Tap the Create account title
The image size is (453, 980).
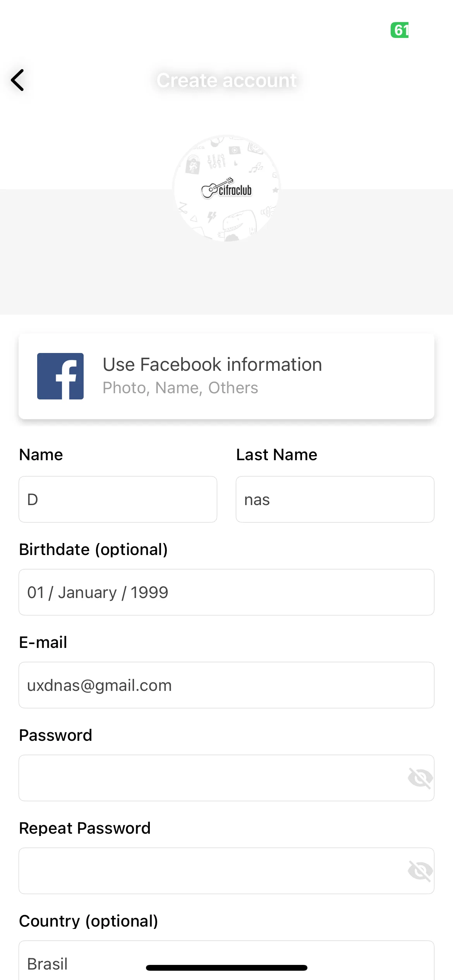226,81
